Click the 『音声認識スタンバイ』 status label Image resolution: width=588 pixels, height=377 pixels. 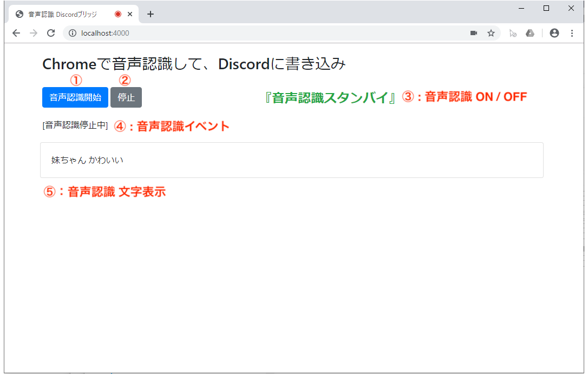(x=330, y=98)
